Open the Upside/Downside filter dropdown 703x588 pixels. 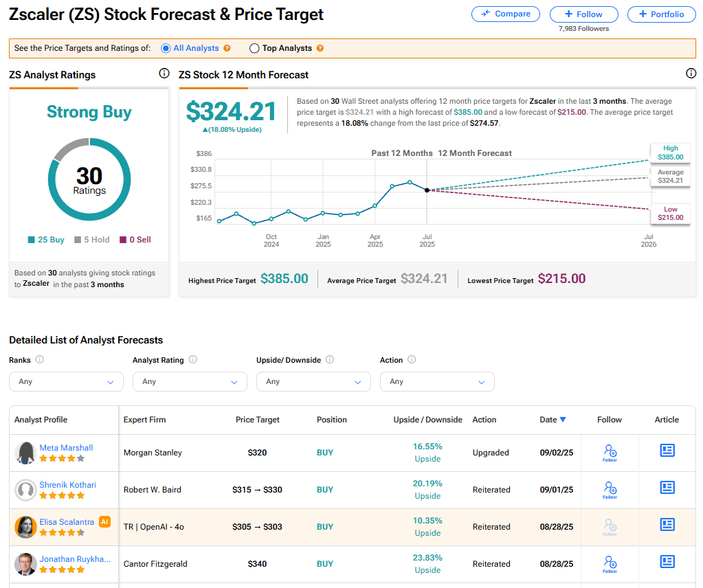click(x=313, y=381)
